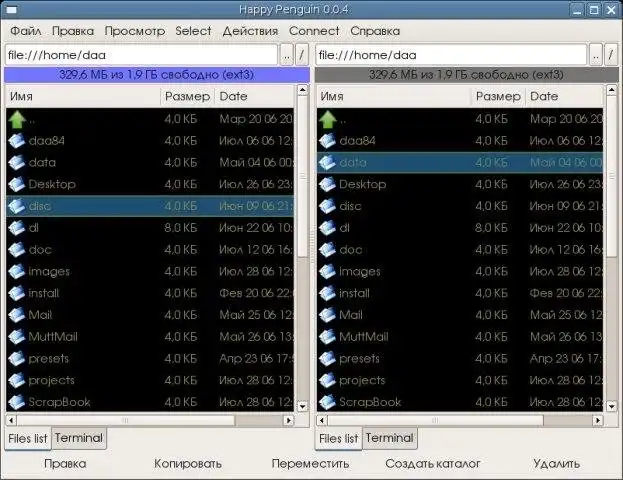Open the Справка menu

pos(375,31)
